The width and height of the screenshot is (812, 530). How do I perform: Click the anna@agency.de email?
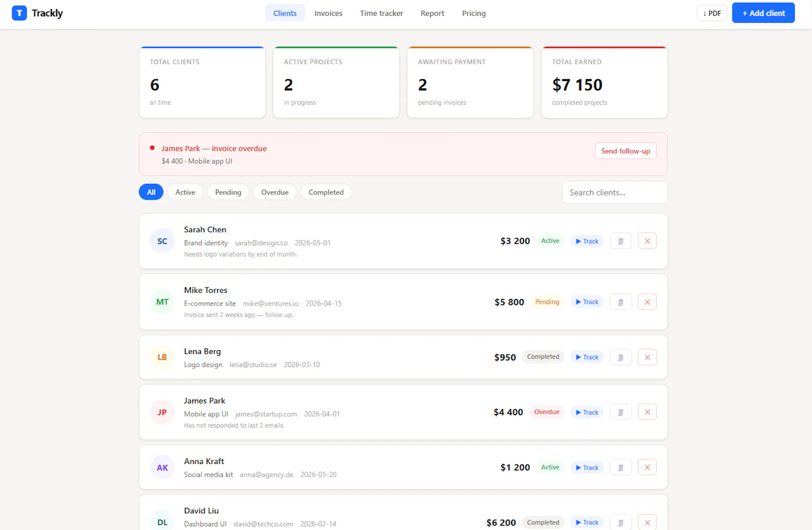(x=266, y=475)
